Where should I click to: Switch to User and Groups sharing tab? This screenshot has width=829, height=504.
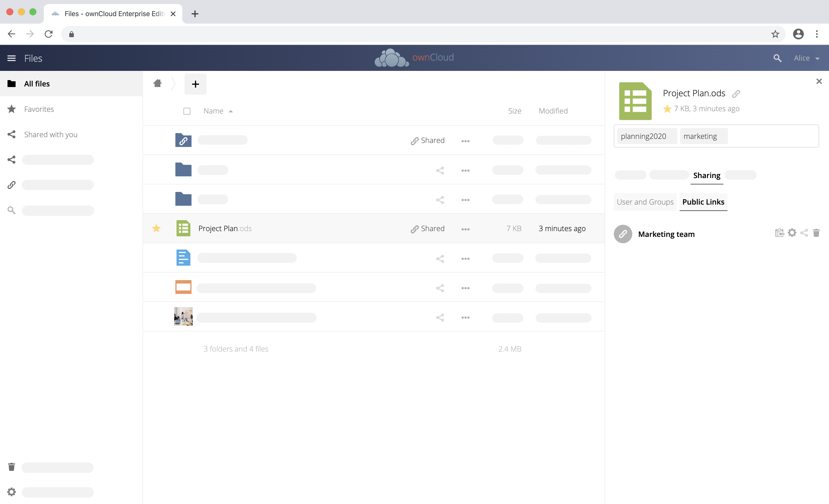click(644, 202)
